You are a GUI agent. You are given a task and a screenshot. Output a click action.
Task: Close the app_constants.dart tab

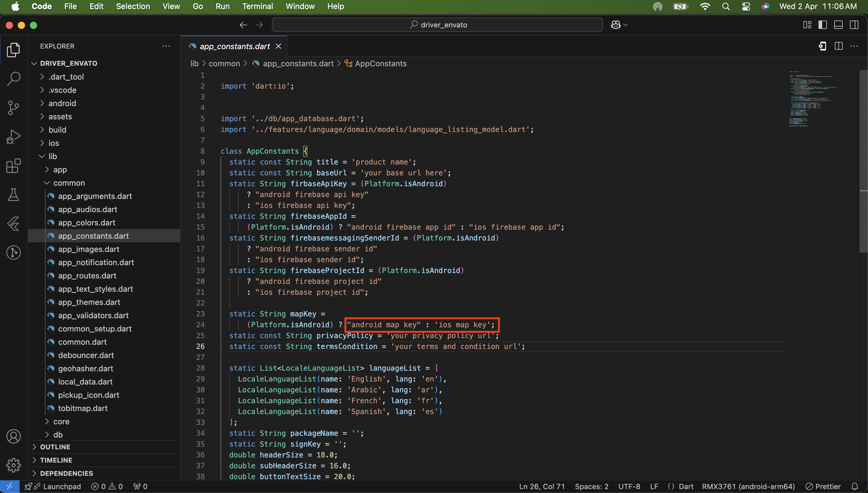point(278,46)
